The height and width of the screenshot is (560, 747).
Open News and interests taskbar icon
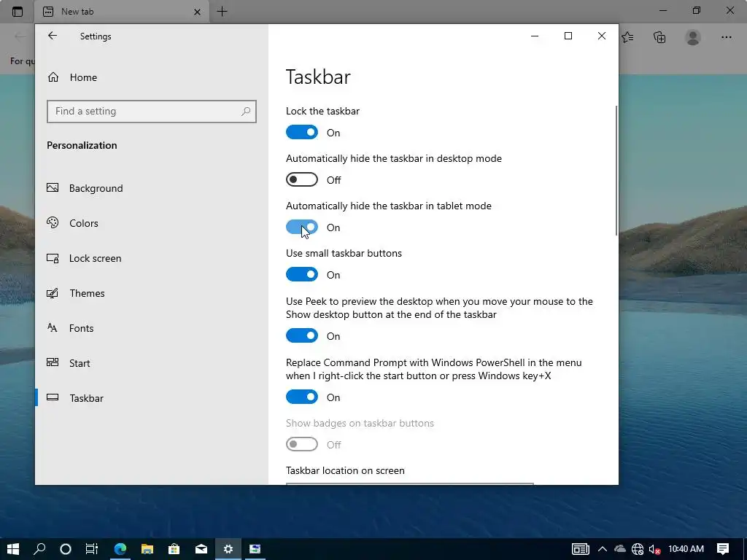pyautogui.click(x=580, y=549)
